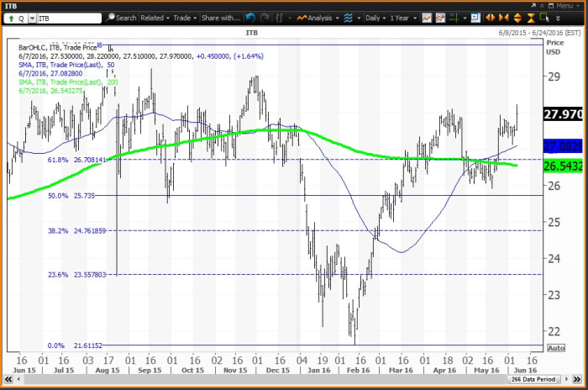Viewport: 588px width, 390px height.
Task: Click the ITB symbol input field
Action: tap(69, 18)
